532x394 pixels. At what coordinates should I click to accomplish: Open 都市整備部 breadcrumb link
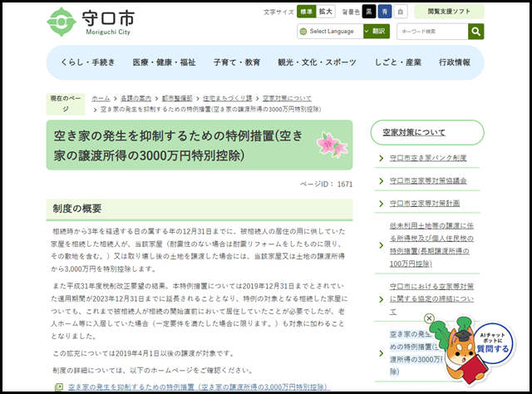click(177, 98)
